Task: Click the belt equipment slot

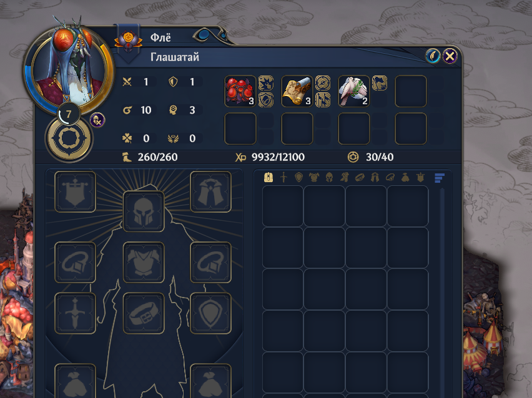Action: 144,313
